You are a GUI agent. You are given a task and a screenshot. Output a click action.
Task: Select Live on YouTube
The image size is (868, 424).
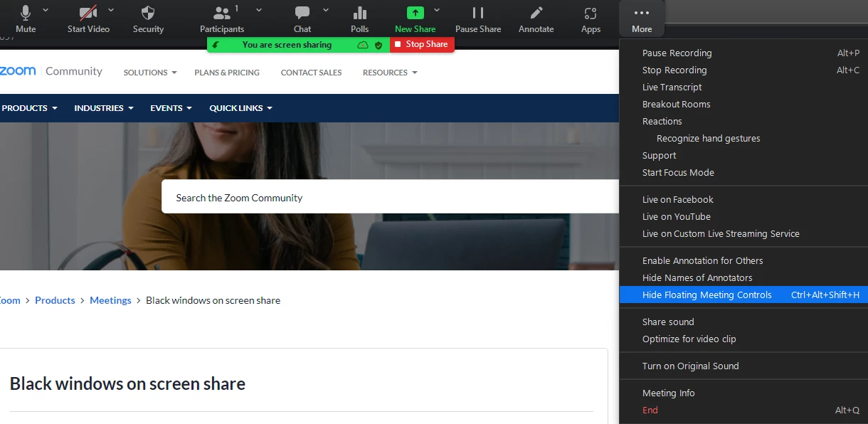743,217
